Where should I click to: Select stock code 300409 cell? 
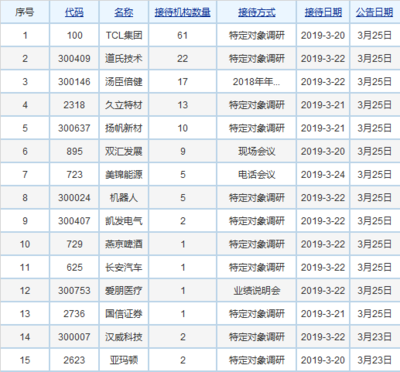tap(74, 59)
